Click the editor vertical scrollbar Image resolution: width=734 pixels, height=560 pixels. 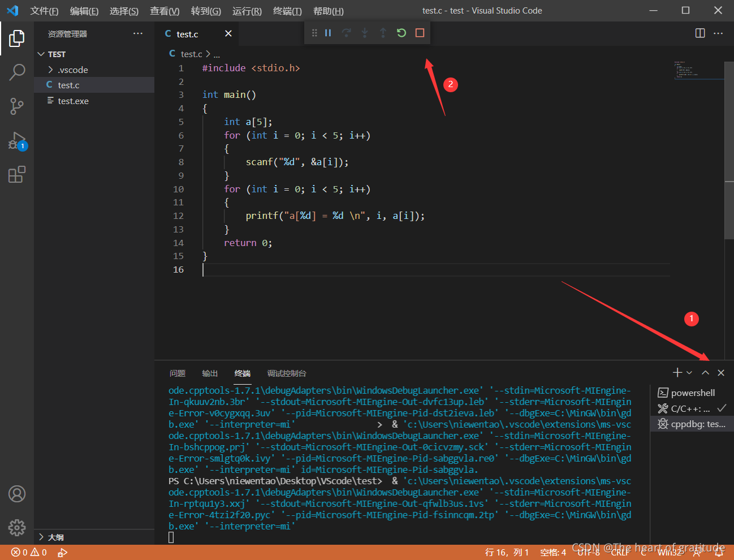[x=729, y=150]
